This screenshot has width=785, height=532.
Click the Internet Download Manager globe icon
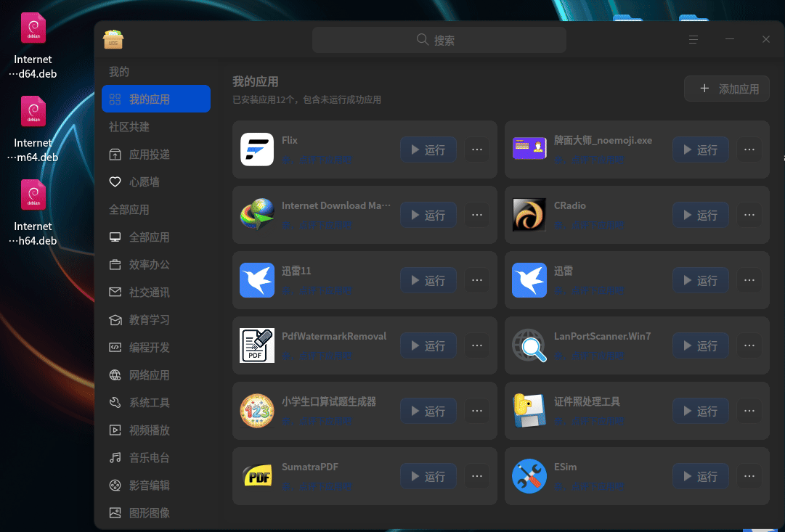coord(257,214)
